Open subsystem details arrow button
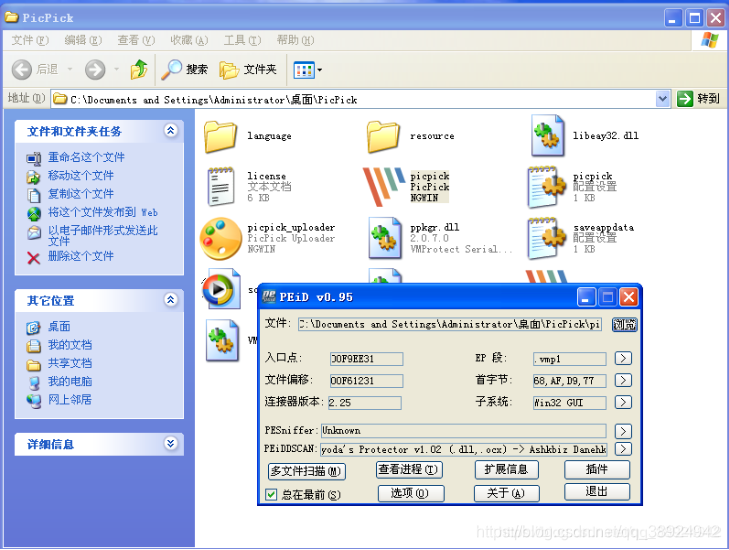729x550 pixels. point(623,402)
